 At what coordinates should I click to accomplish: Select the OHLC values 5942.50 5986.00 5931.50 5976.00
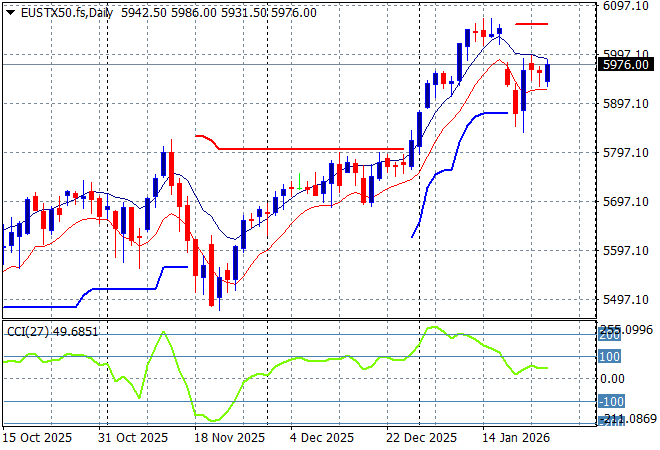pos(219,13)
